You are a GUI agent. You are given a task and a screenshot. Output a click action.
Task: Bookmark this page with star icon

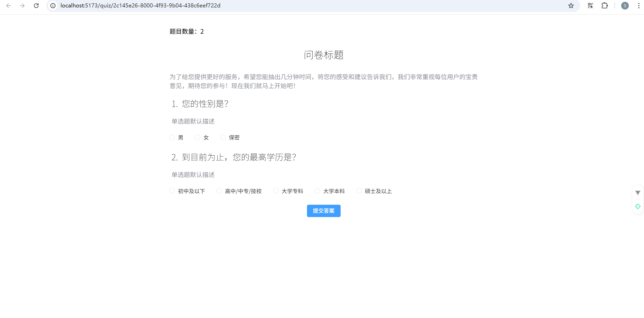[571, 6]
